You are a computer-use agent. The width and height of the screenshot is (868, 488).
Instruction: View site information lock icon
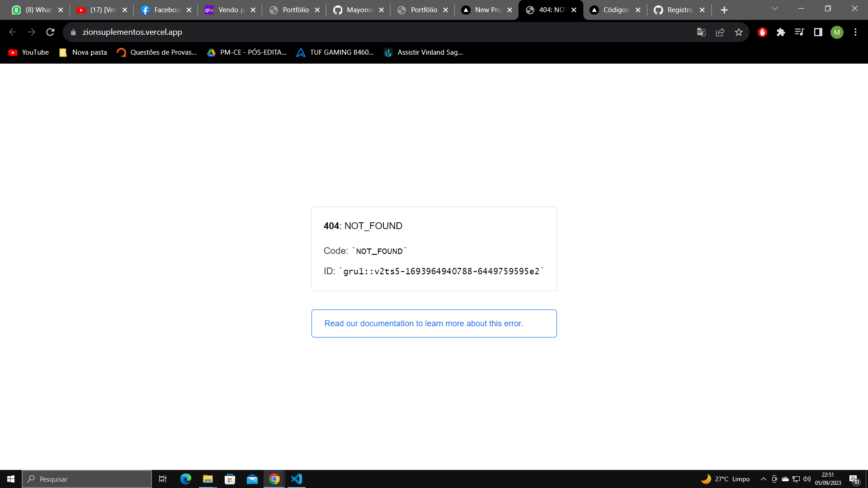click(73, 32)
